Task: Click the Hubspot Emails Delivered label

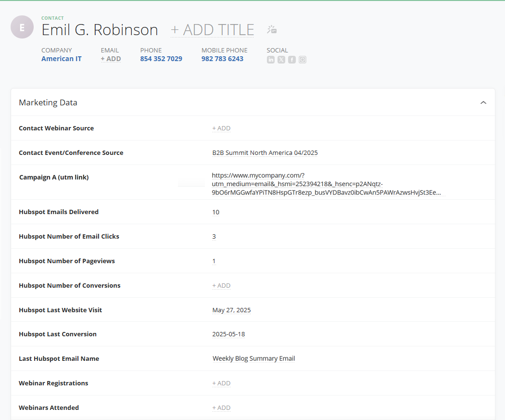Action: [59, 212]
